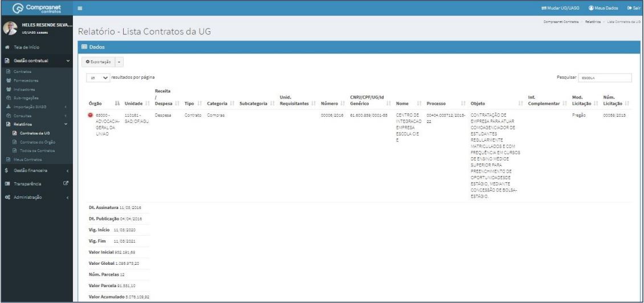The width and height of the screenshot is (644, 303).
Task: Expand the Gestão financeira section
Action: pos(36,170)
